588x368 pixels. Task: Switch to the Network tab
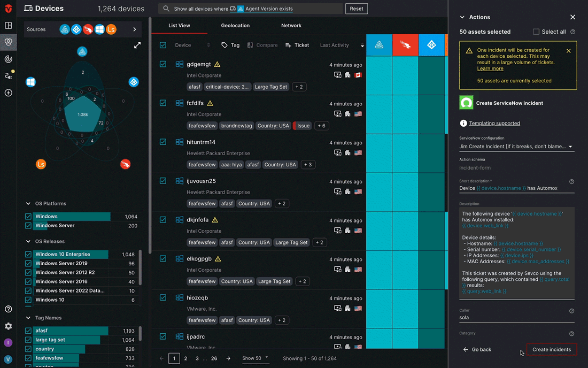coord(291,26)
